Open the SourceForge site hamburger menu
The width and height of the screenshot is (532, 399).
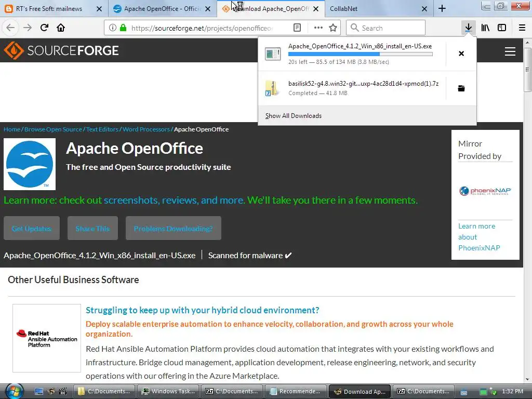coord(510,51)
